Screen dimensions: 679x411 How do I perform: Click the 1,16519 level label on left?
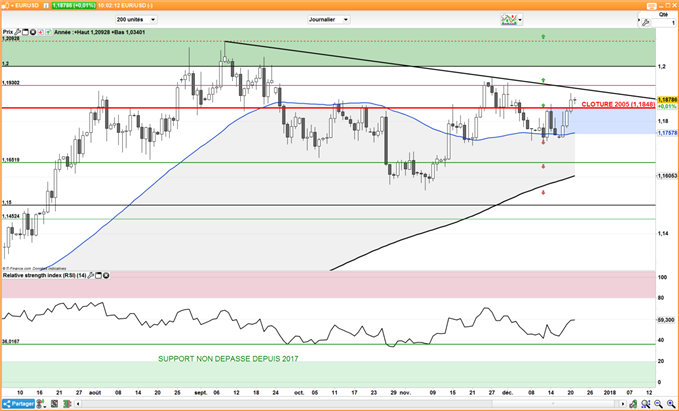pyautogui.click(x=11, y=160)
